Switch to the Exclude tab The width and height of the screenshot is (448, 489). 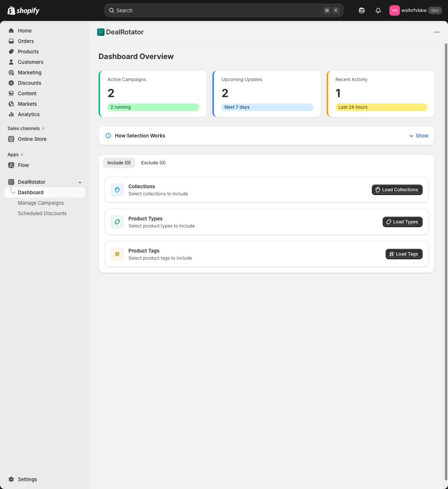pyautogui.click(x=153, y=163)
